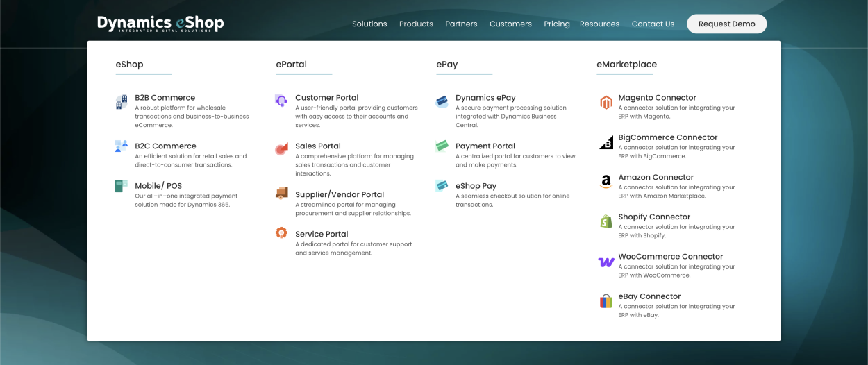Open the Solutions menu in navigation
The image size is (868, 365).
tap(369, 24)
